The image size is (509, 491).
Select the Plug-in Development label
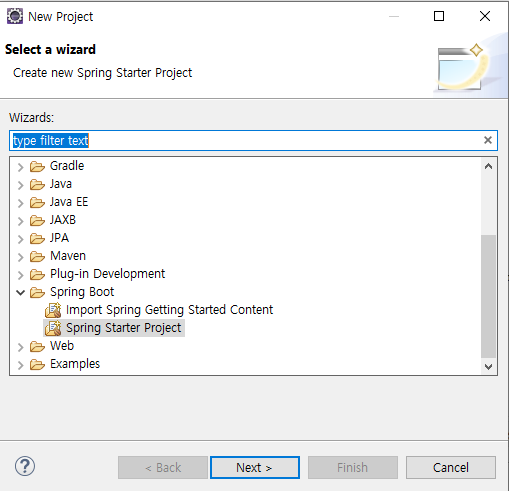tap(107, 274)
